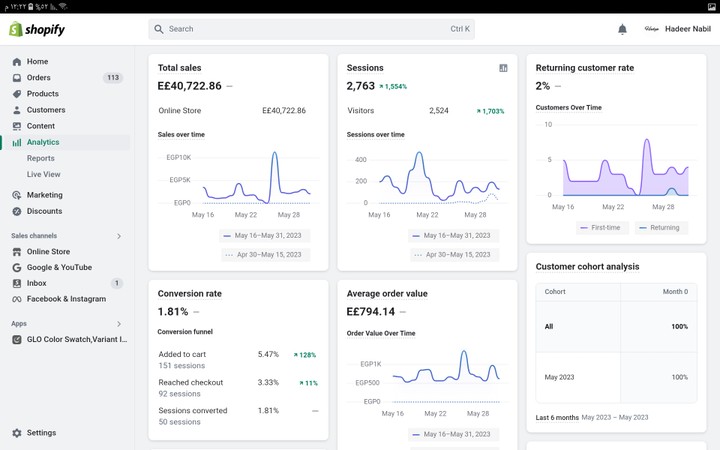
Task: Click the Analytics bar chart icon
Action: pyautogui.click(x=17, y=142)
